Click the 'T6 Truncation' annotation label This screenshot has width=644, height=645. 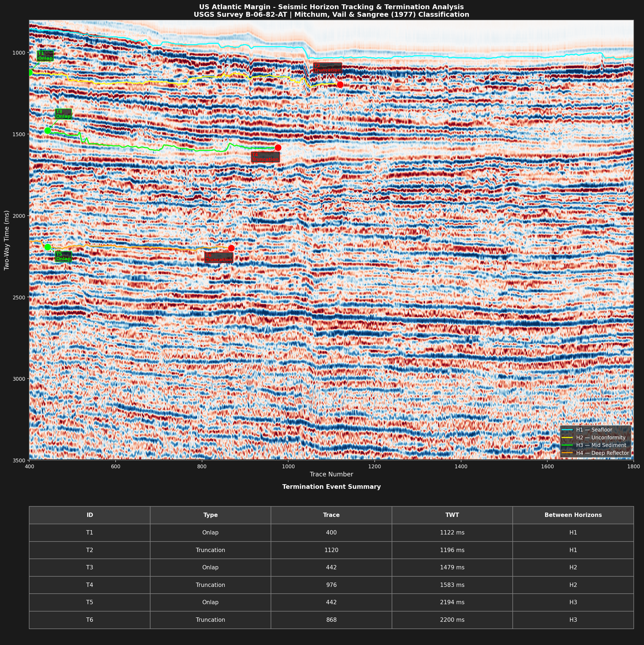(x=219, y=258)
